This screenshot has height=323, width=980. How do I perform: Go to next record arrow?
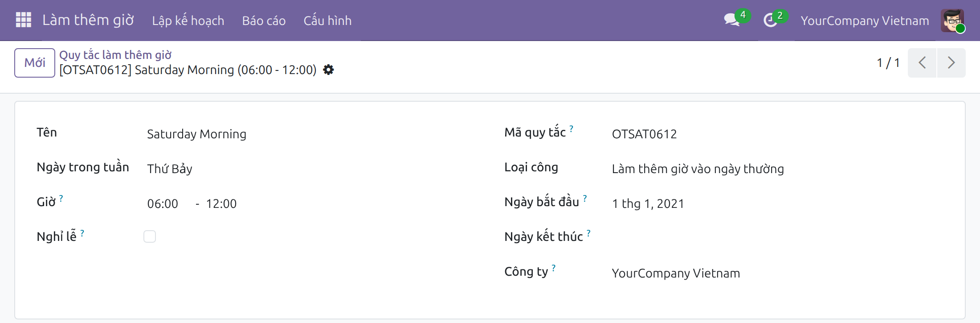(x=951, y=63)
